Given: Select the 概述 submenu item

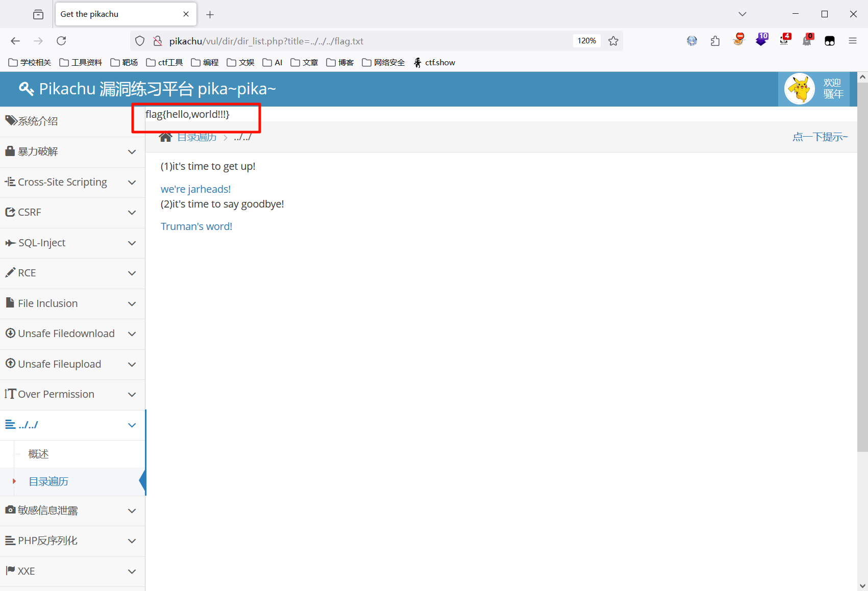Looking at the screenshot, I should (x=72, y=454).
